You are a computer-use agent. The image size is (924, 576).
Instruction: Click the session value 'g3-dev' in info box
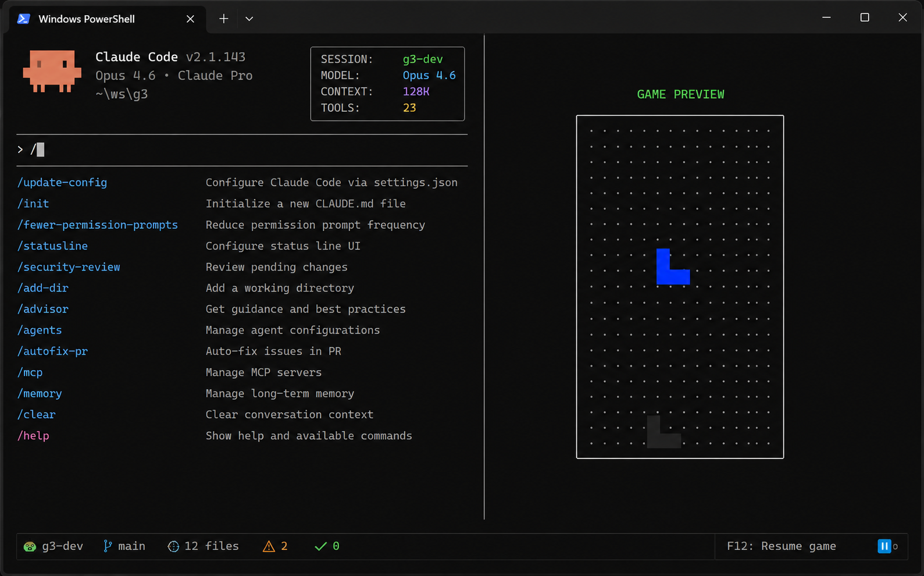(x=423, y=59)
